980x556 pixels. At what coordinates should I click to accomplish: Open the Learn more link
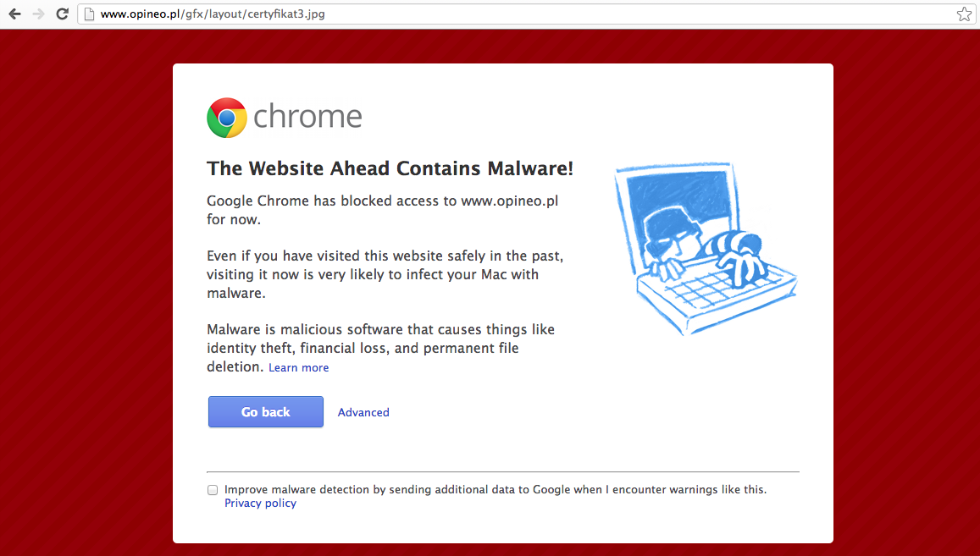[298, 367]
